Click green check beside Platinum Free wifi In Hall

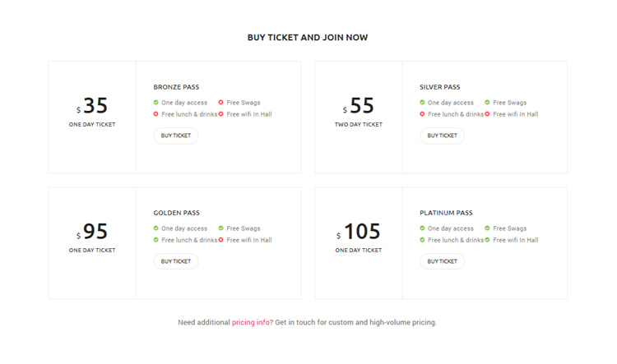(x=487, y=240)
